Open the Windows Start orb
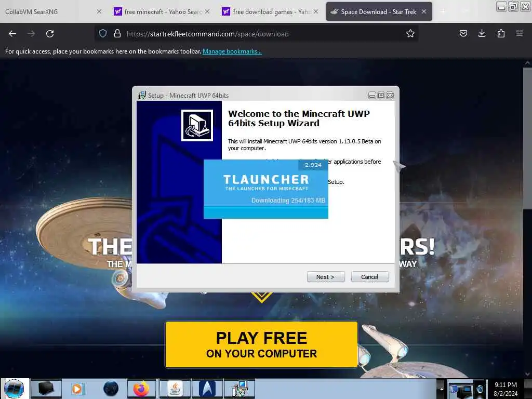 pos(14,389)
